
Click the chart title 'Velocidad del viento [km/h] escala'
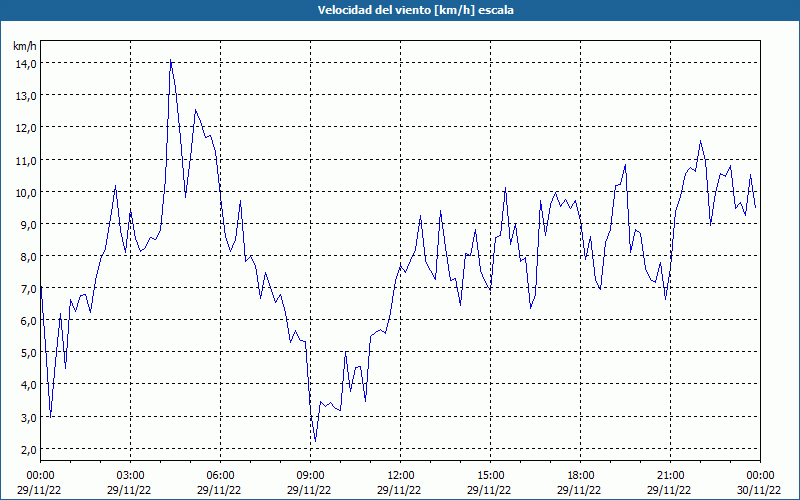coord(415,10)
